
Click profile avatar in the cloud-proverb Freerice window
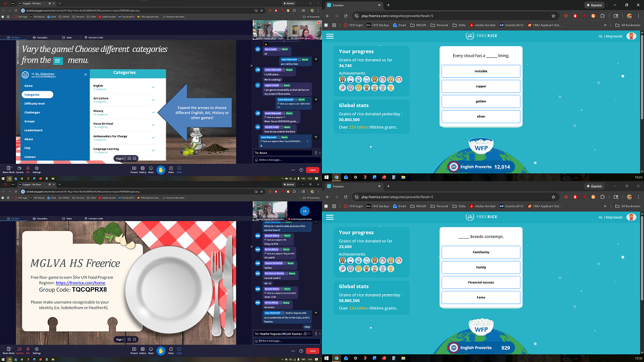[631, 36]
